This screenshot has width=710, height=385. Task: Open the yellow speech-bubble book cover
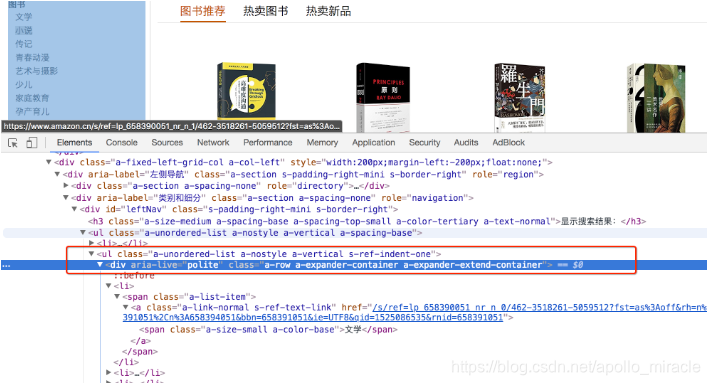point(246,92)
